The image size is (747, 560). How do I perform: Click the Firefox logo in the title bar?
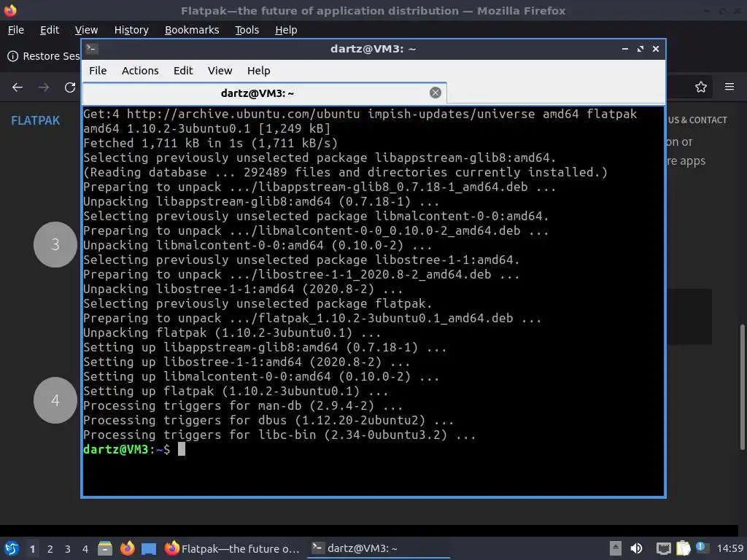(x=10, y=10)
